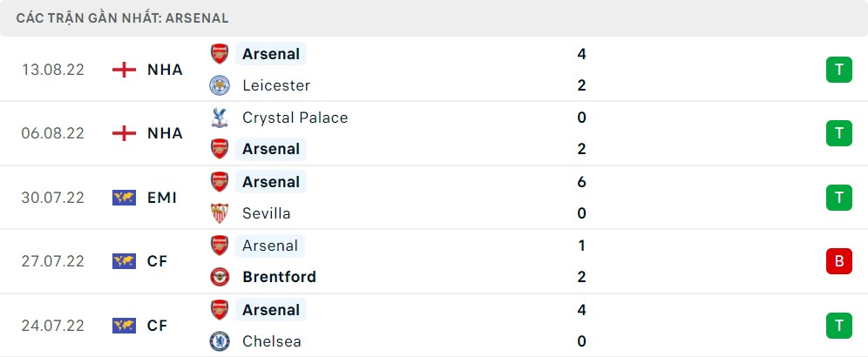The image size is (868, 357).
Task: Click the 'Các trận gần nhất: Arsenal' header
Action: [122, 18]
